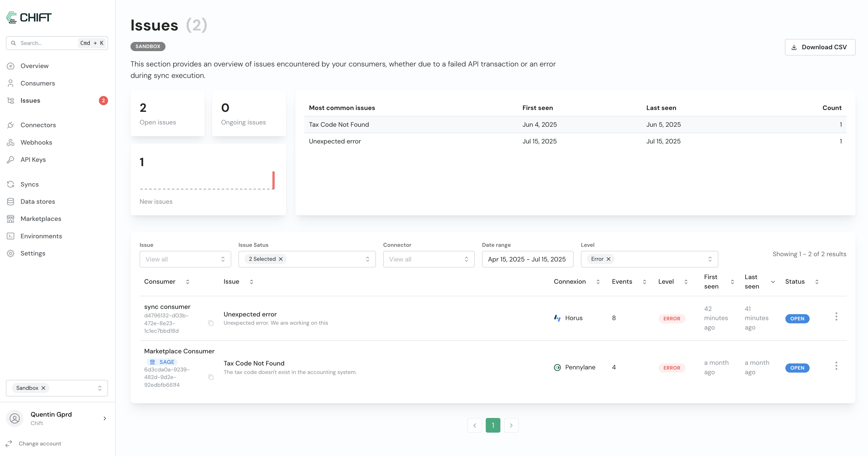The height and width of the screenshot is (456, 868).
Task: Copy the Marketplace Consumer ID
Action: (x=211, y=377)
